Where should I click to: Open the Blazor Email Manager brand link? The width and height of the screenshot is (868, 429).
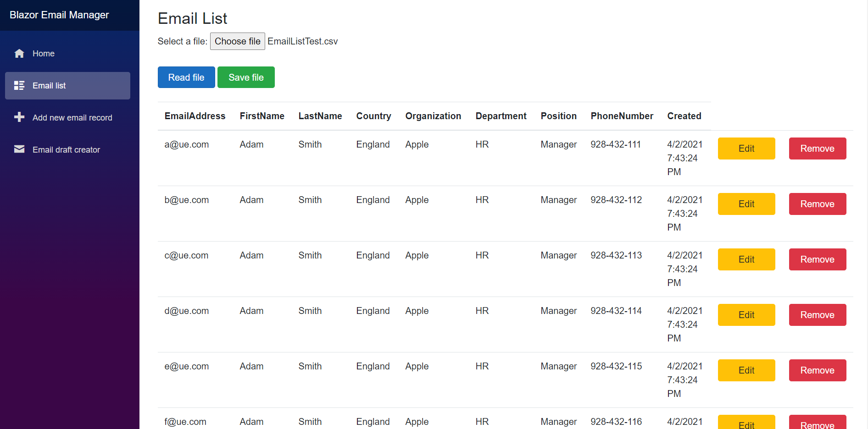pyautogui.click(x=59, y=15)
